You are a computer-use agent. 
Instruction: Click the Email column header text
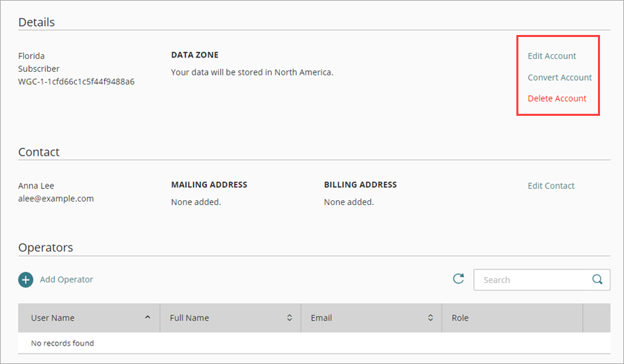[321, 318]
